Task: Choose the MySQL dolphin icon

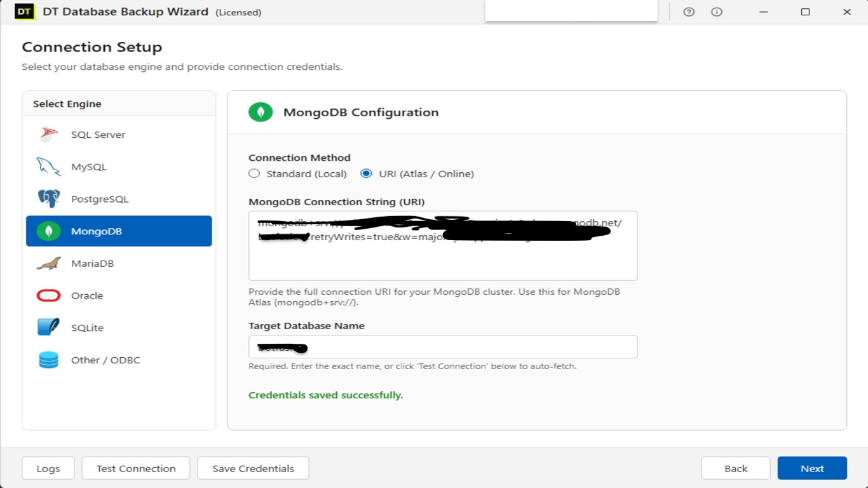Action: [x=48, y=166]
